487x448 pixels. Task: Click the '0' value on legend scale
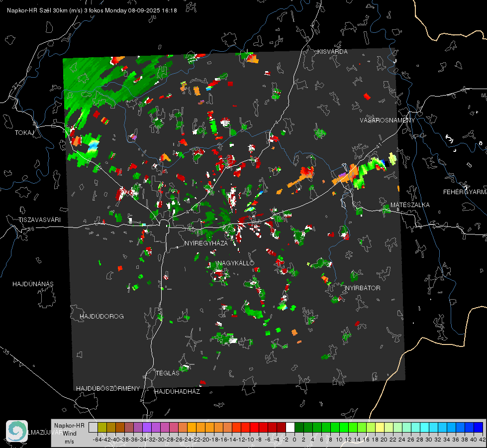pyautogui.click(x=294, y=440)
